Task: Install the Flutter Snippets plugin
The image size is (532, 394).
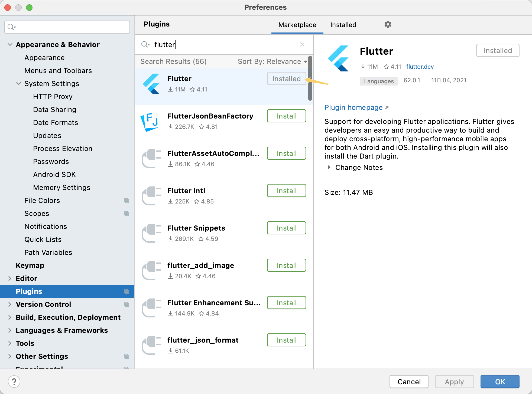Action: point(286,228)
